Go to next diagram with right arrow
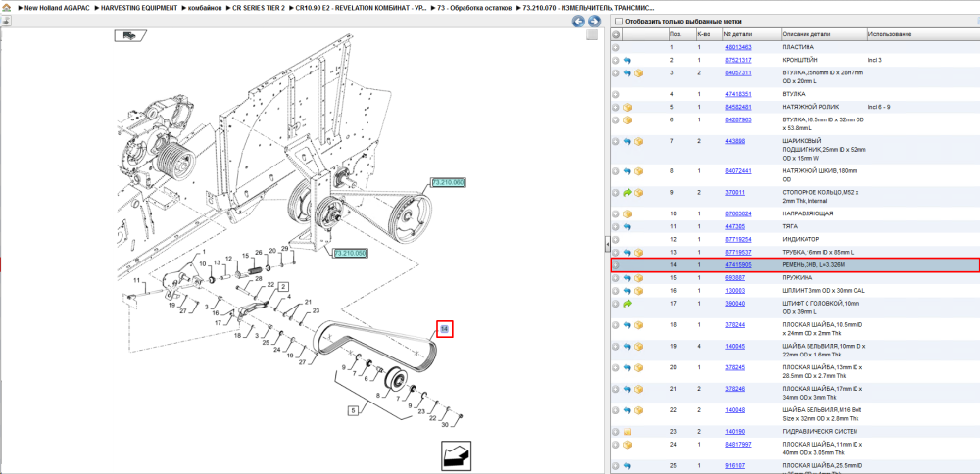 tap(594, 22)
